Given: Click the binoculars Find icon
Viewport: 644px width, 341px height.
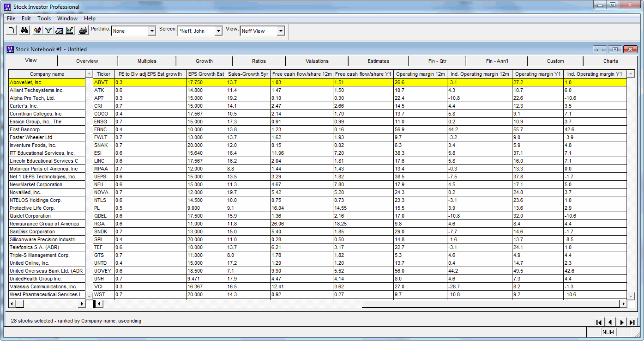Looking at the screenshot, I should tap(25, 31).
